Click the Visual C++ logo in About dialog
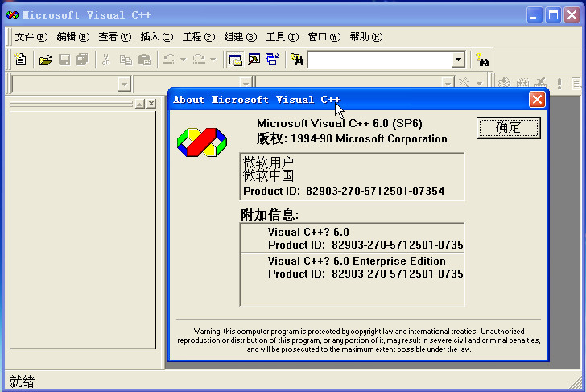This screenshot has height=392, width=586. (x=202, y=142)
